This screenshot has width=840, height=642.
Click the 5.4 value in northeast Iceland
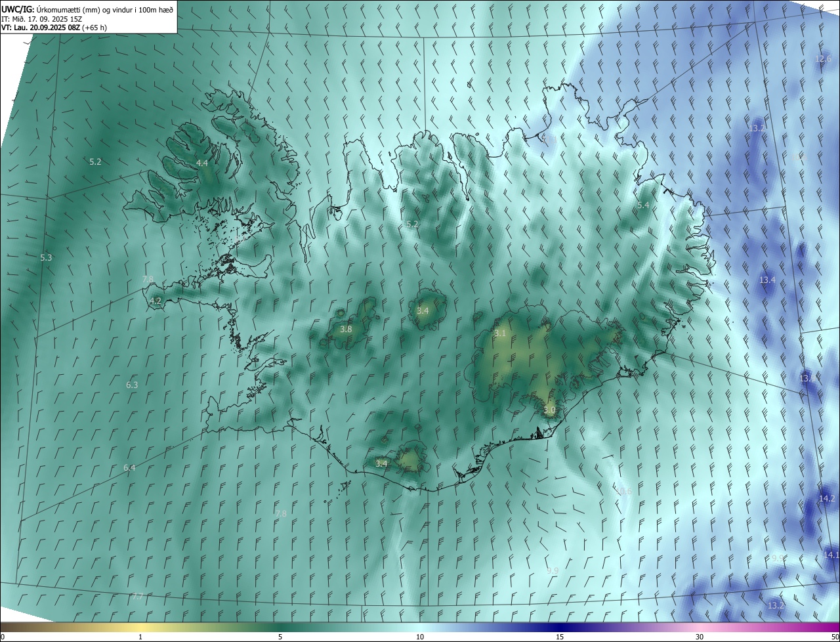(x=643, y=205)
